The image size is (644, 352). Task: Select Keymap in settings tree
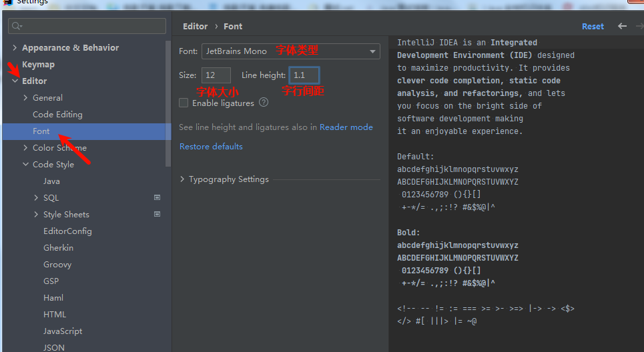click(38, 65)
